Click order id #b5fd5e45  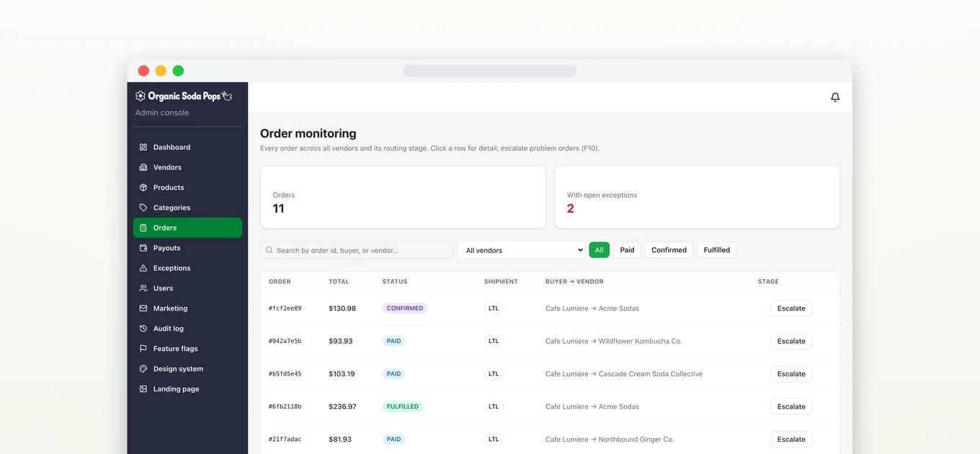click(x=285, y=374)
